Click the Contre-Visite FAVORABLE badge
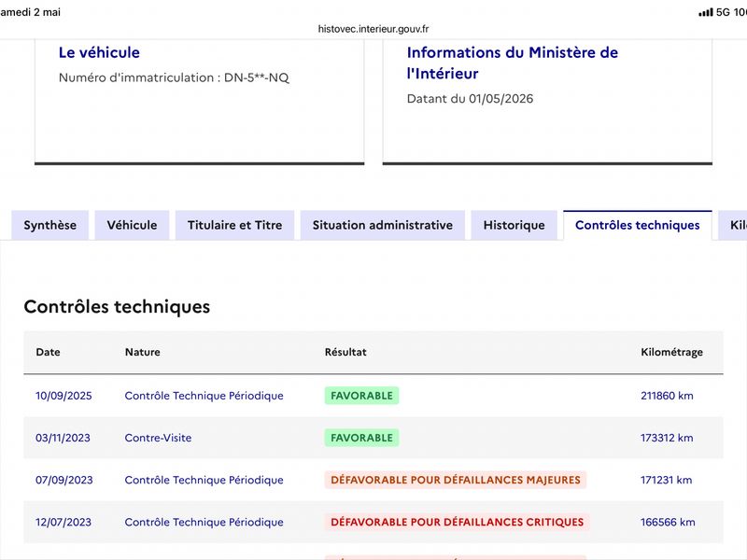Screen dimensions: 747x560 361,438
